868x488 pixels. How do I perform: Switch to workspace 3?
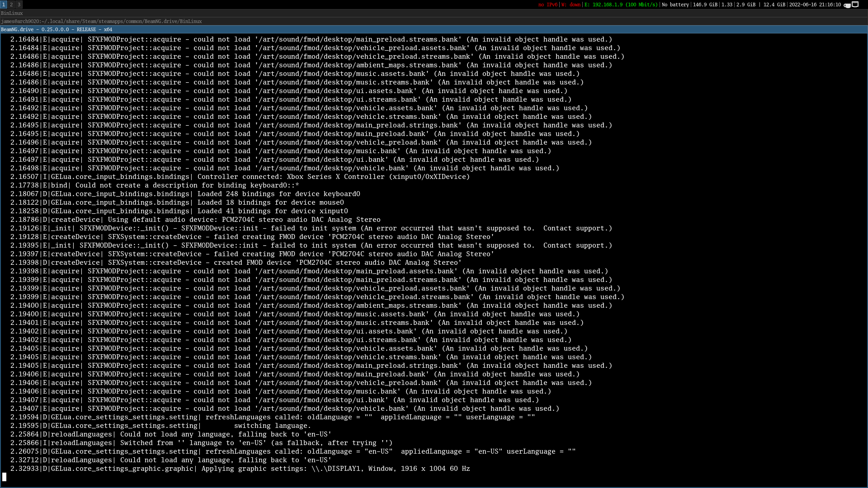point(19,5)
